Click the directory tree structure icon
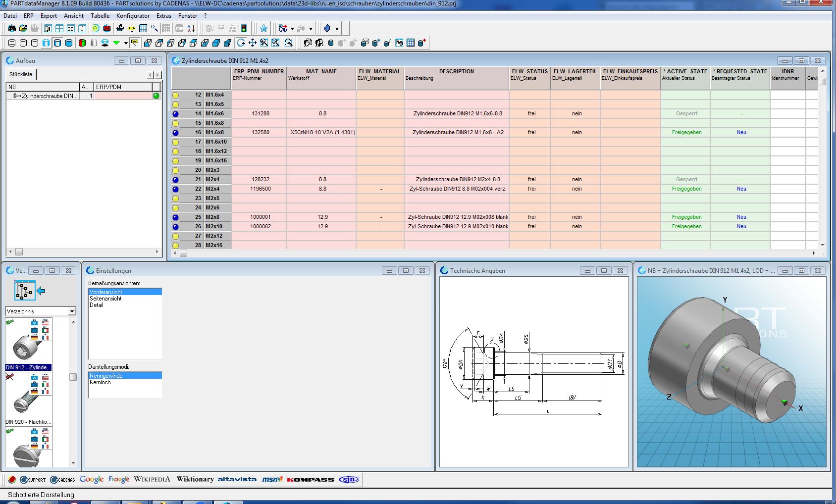The height and width of the screenshot is (504, 836). pyautogui.click(x=24, y=291)
